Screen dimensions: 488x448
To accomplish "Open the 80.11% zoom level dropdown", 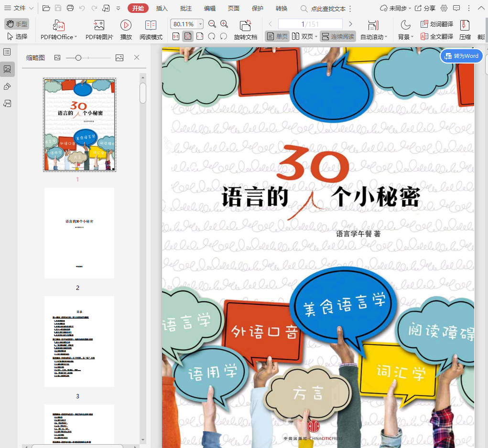I will (x=200, y=24).
